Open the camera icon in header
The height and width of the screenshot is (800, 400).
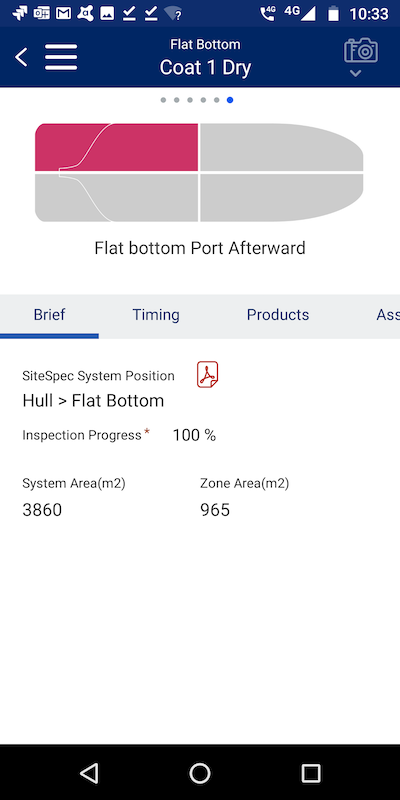coord(361,51)
